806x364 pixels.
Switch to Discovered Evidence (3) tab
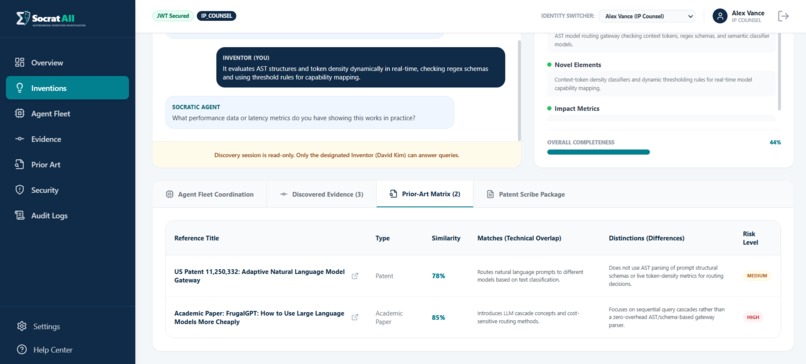pos(321,194)
